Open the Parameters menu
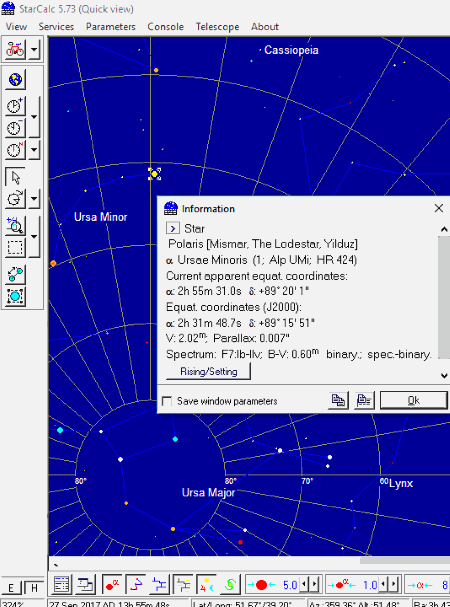450x607 pixels. click(111, 27)
